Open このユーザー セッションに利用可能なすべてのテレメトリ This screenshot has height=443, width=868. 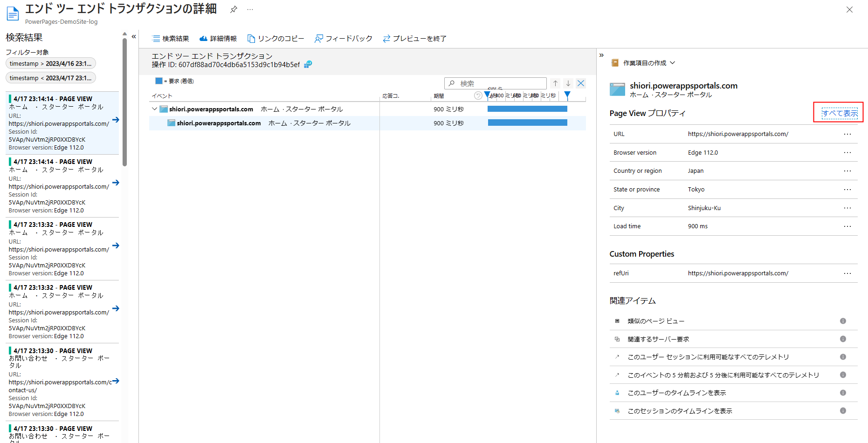point(708,357)
